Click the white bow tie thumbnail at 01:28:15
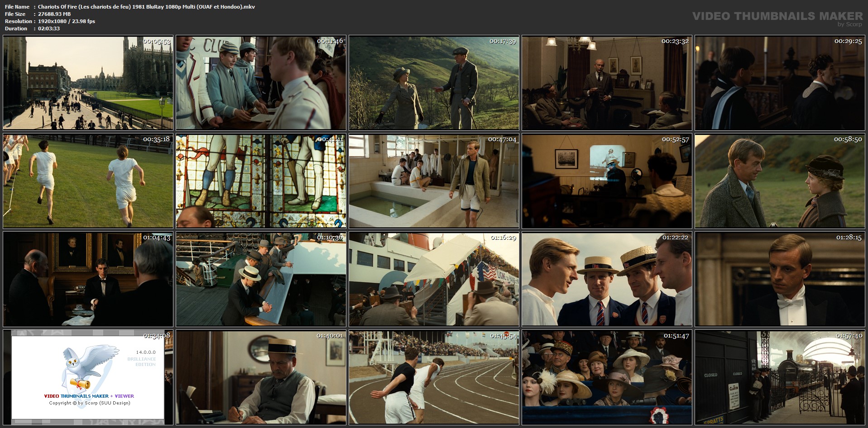 (x=780, y=280)
